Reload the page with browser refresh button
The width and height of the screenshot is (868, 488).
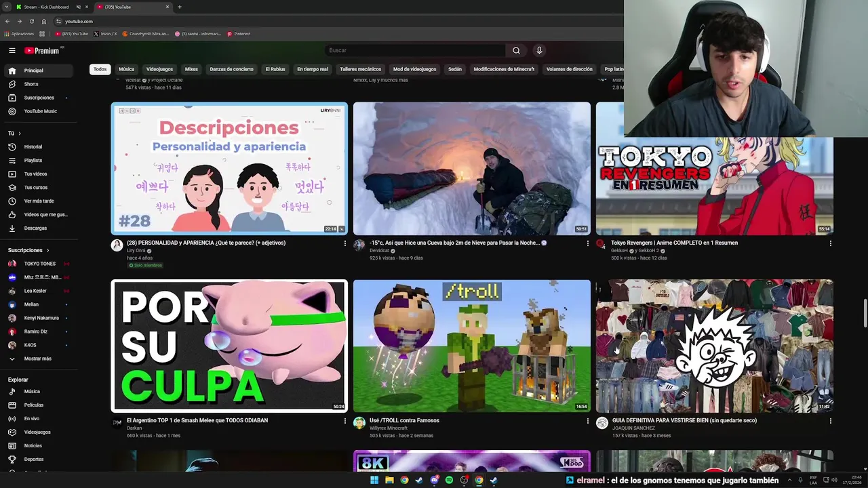(x=31, y=21)
